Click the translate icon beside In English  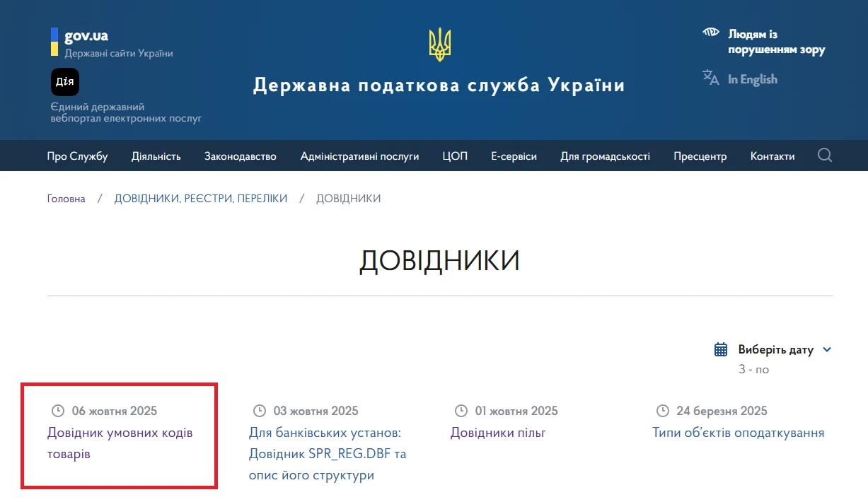(x=710, y=78)
